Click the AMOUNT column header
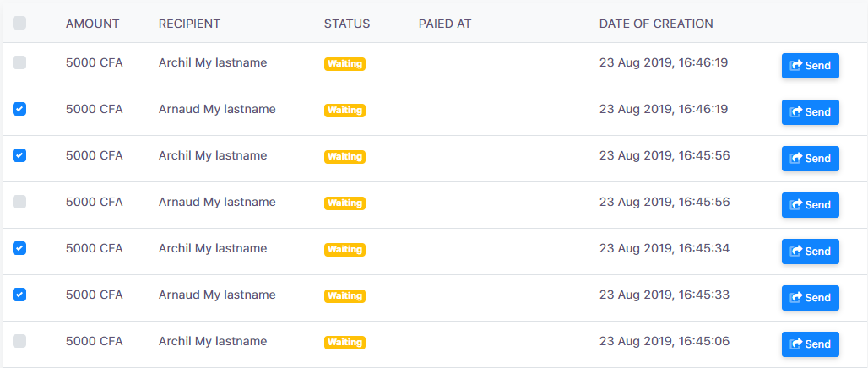The image size is (868, 368). click(92, 24)
